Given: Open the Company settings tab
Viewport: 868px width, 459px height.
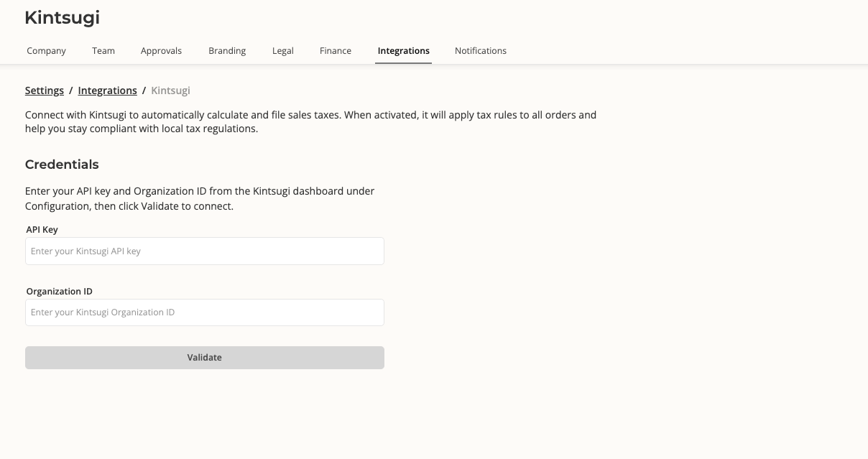Looking at the screenshot, I should [x=46, y=51].
